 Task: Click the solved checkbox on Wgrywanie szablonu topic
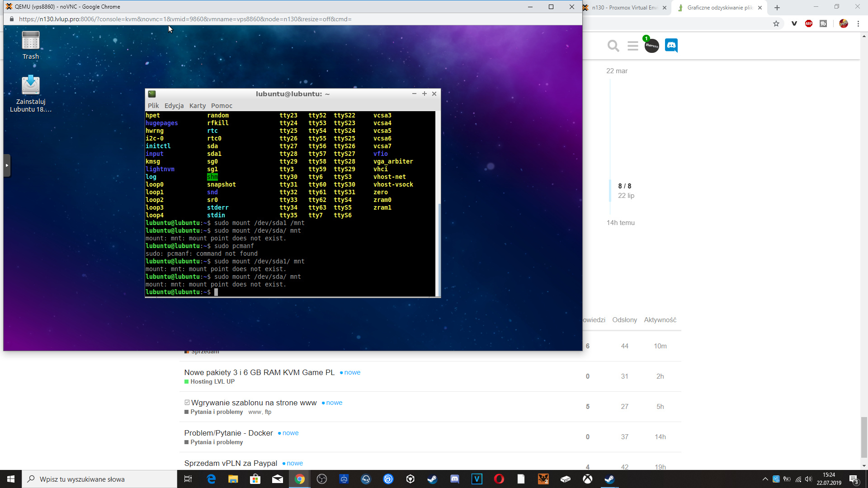[187, 403]
